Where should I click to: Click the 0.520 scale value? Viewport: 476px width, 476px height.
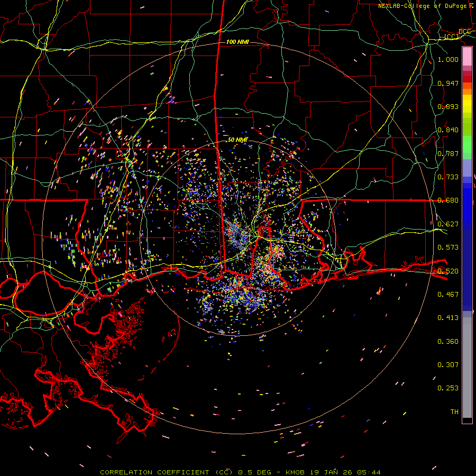click(448, 271)
